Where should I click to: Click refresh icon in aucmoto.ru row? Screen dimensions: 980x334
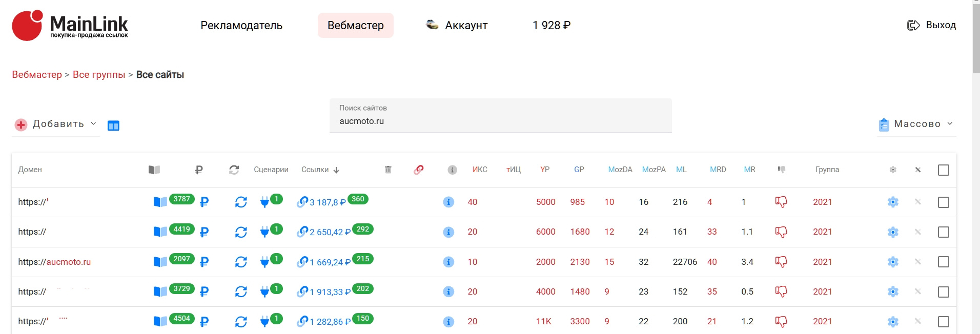coord(241,262)
